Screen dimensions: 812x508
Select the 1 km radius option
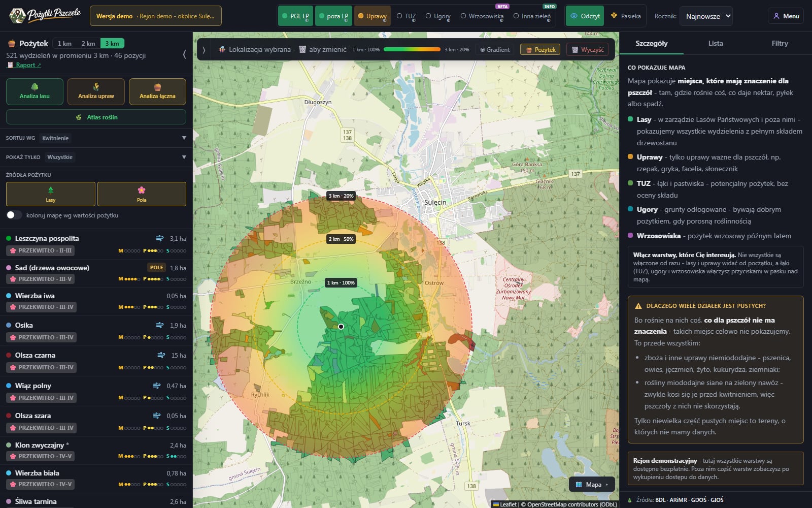pyautogui.click(x=64, y=43)
